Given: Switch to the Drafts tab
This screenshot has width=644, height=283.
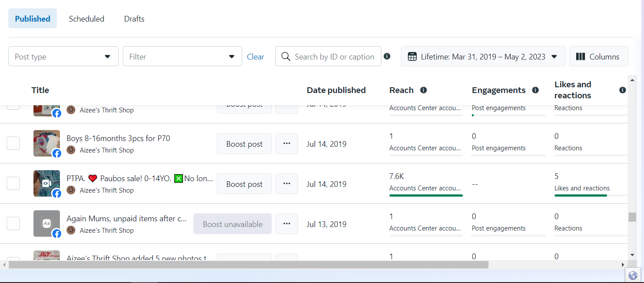Looking at the screenshot, I should [x=134, y=19].
